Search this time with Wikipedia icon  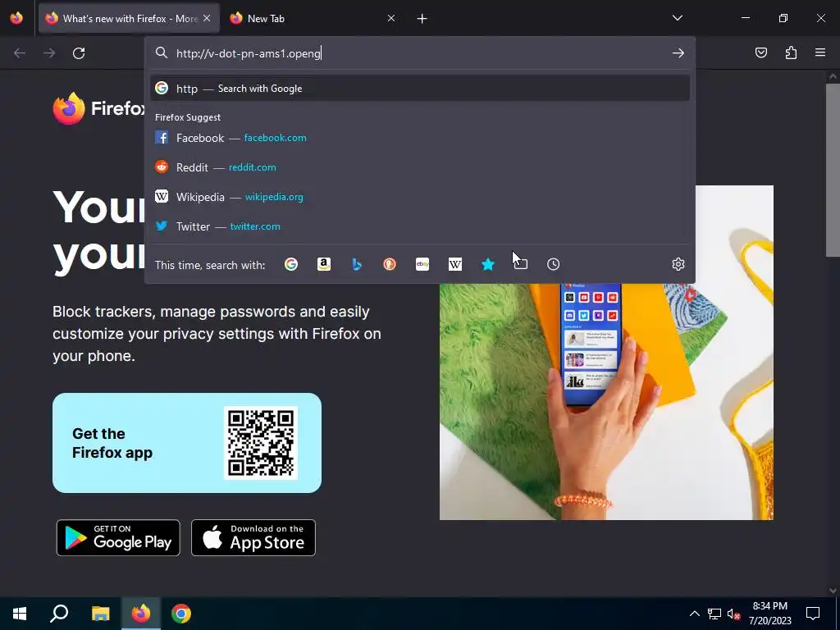pyautogui.click(x=454, y=264)
